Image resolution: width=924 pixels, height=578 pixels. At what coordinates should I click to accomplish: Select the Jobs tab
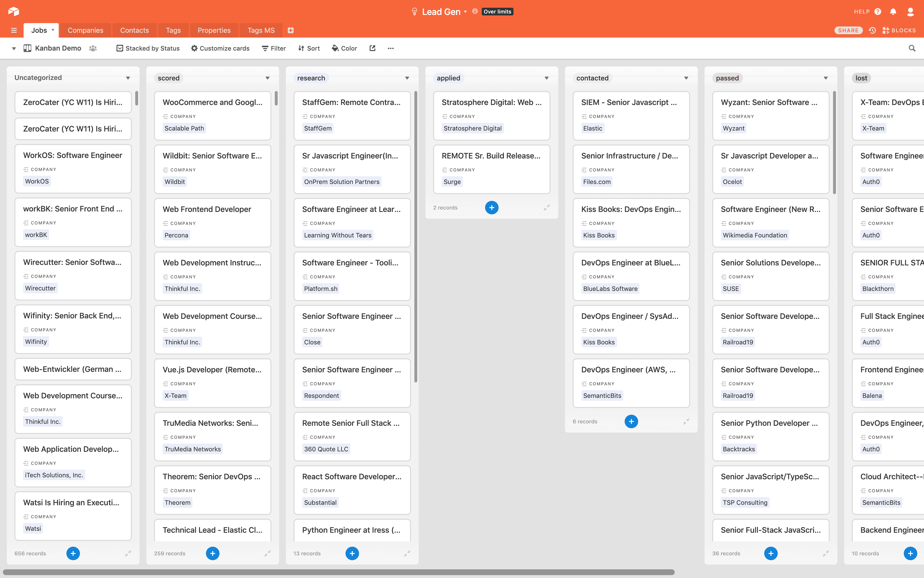[39, 30]
